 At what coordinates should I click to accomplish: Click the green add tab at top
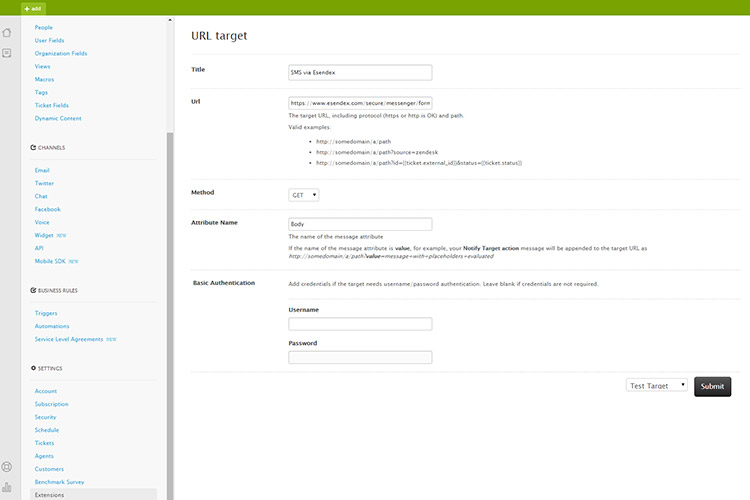(32, 7)
